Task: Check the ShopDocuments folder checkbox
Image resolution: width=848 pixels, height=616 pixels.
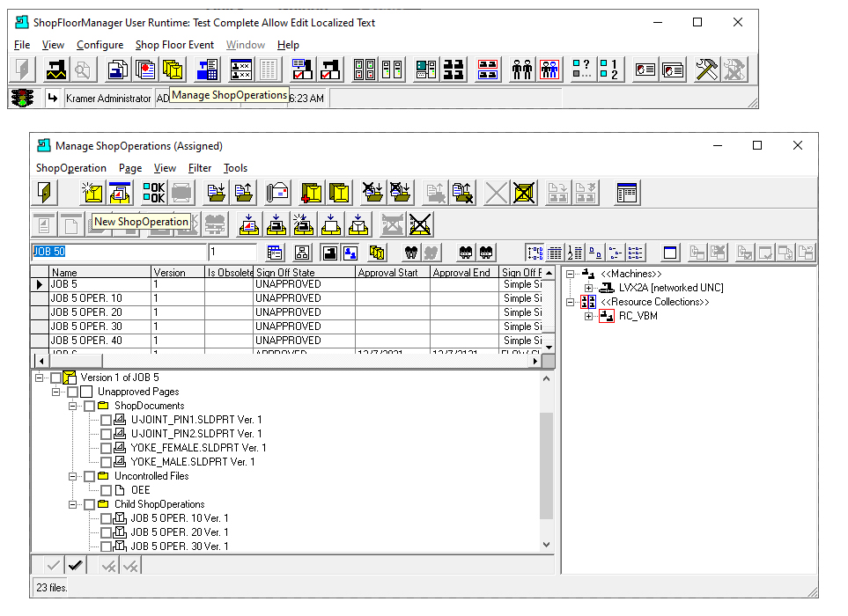Action: 89,406
